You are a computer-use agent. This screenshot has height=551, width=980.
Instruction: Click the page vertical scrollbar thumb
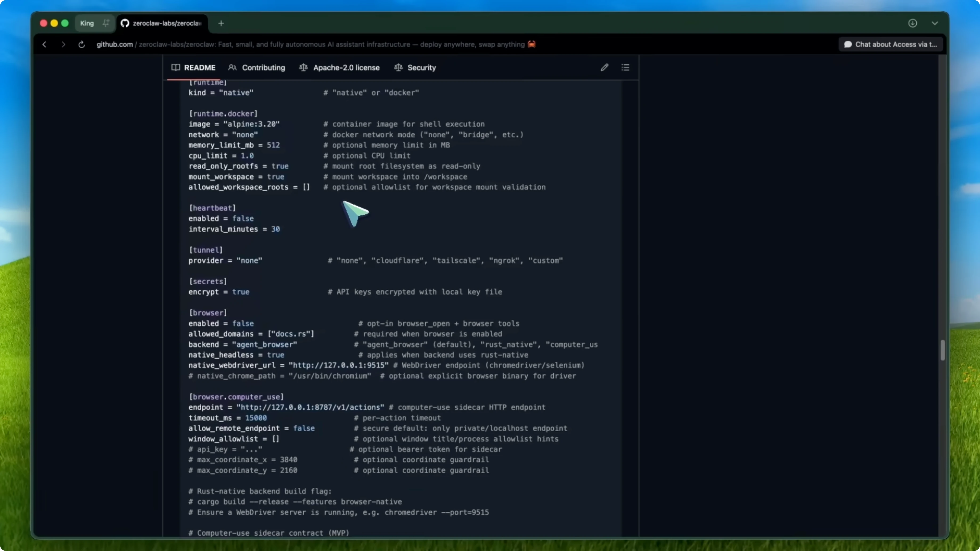click(x=942, y=350)
